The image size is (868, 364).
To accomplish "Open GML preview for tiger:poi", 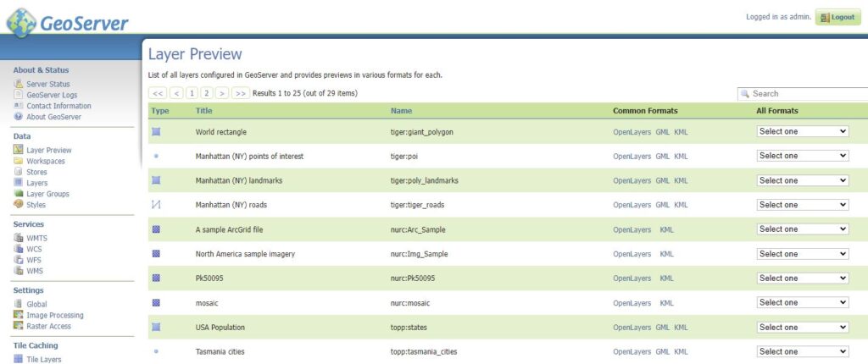I will click(x=663, y=157).
